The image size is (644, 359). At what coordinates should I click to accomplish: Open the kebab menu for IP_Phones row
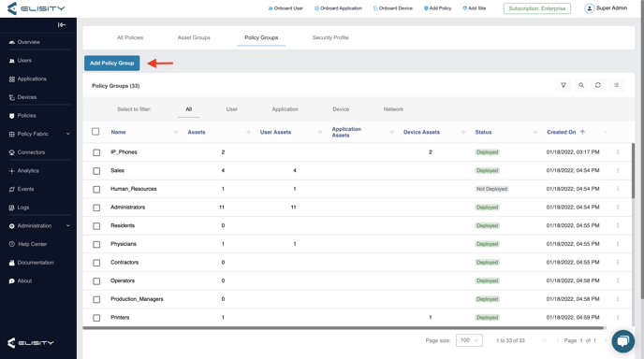[618, 152]
